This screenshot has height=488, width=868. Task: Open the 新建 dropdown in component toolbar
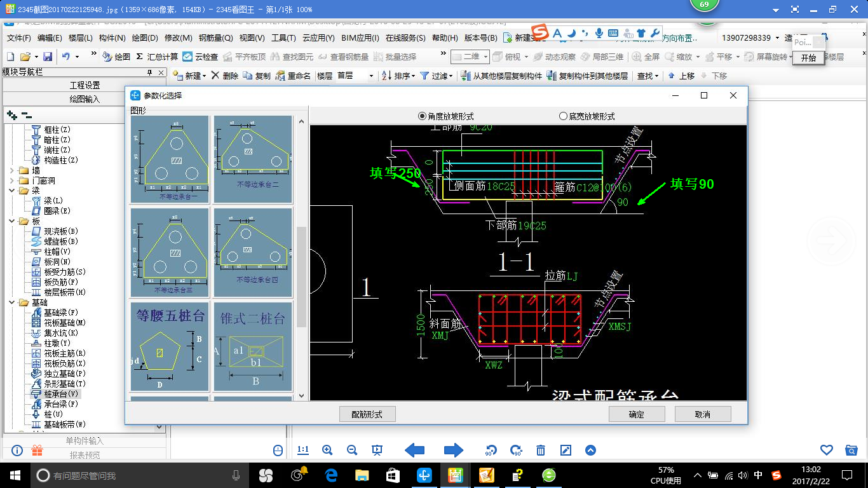(189, 76)
